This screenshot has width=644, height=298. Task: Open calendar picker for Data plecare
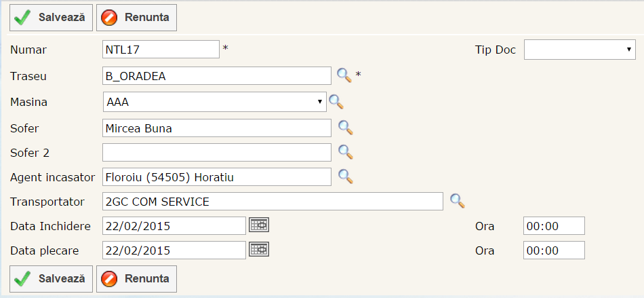click(259, 249)
